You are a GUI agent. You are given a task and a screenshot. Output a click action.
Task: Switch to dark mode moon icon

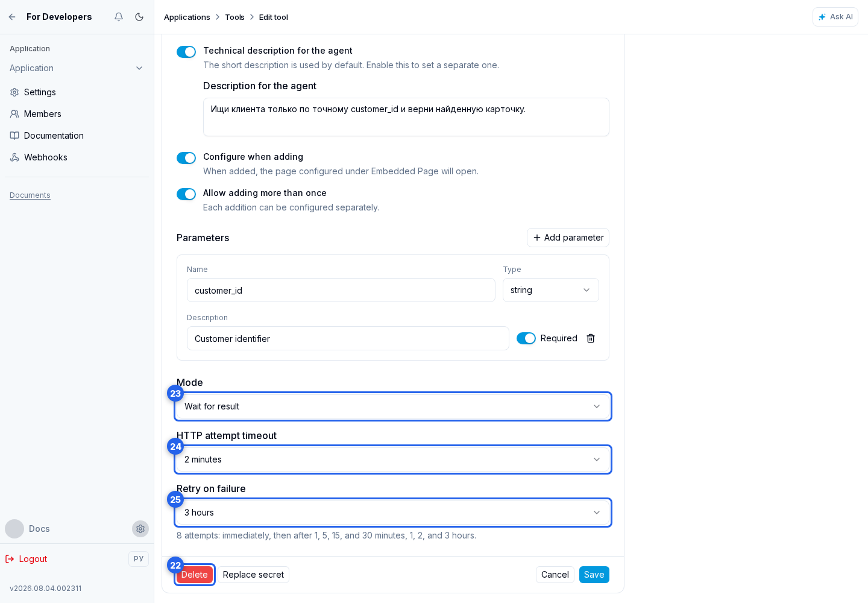tap(139, 17)
